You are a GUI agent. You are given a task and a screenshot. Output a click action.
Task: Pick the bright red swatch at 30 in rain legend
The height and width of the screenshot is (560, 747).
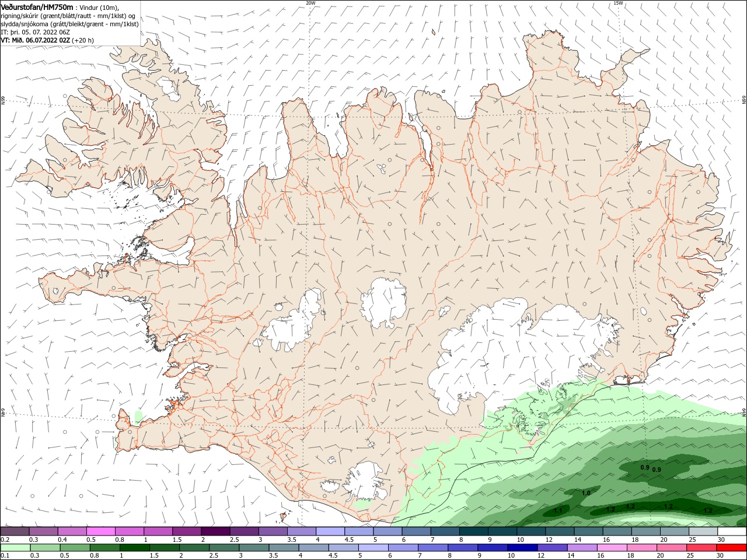coord(731,548)
